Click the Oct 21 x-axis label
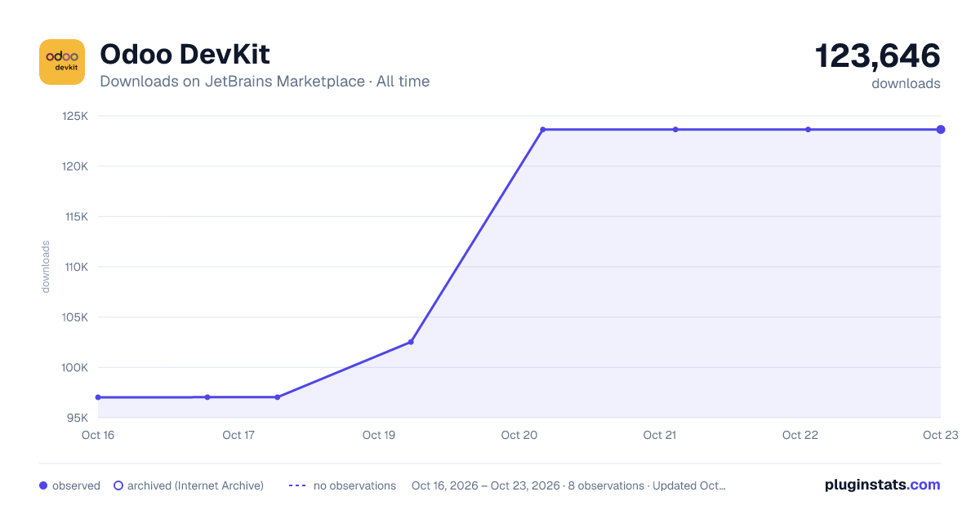The height and width of the screenshot is (514, 980). [660, 435]
